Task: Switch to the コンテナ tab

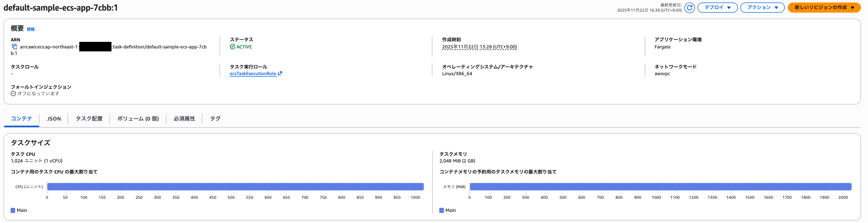Action: (x=21, y=119)
